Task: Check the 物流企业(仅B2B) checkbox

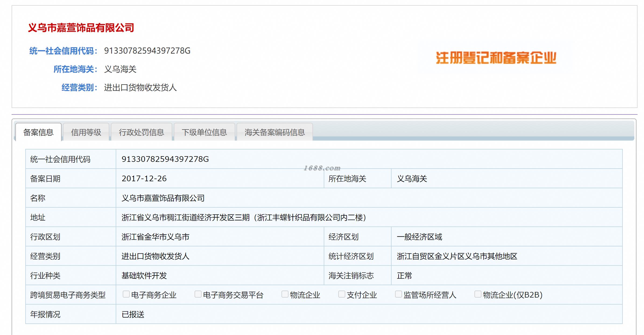Action: point(478,294)
